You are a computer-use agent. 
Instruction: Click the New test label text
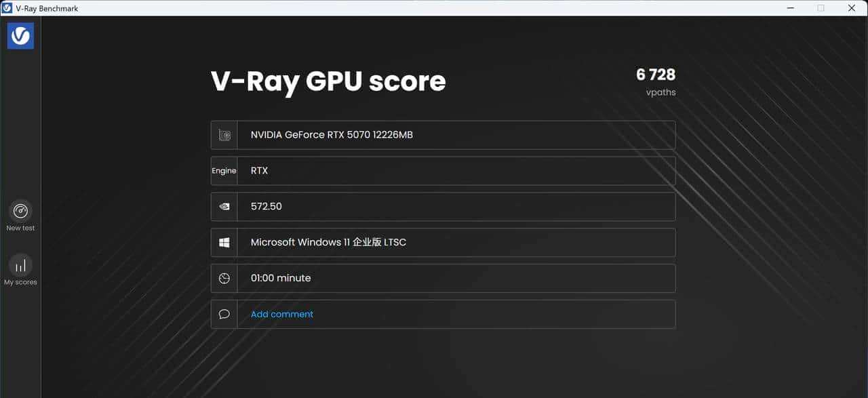click(x=20, y=228)
